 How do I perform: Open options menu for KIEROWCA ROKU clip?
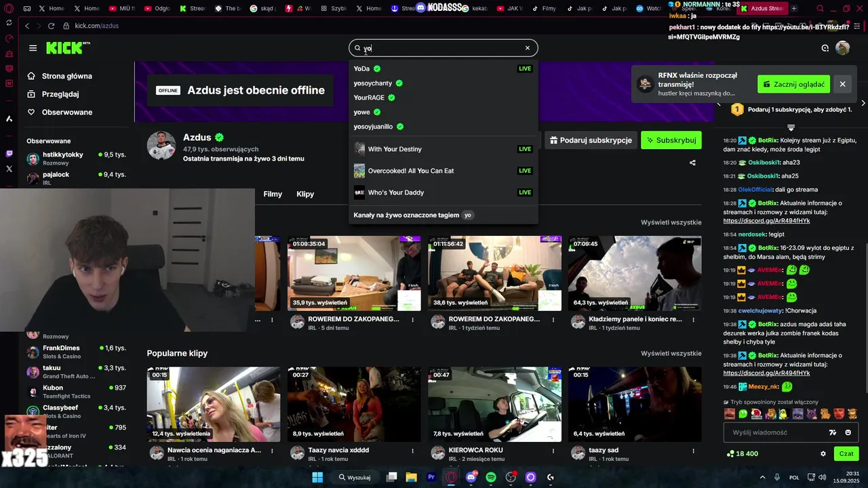pyautogui.click(x=553, y=450)
